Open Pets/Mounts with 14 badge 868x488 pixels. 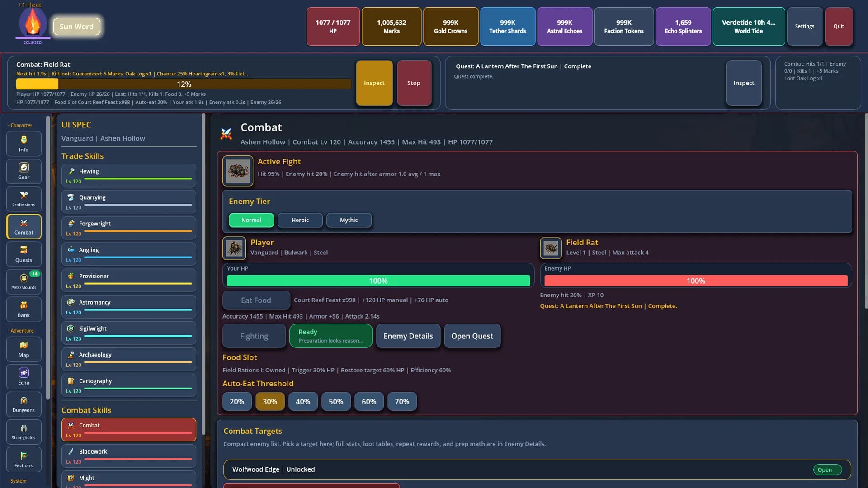24,282
